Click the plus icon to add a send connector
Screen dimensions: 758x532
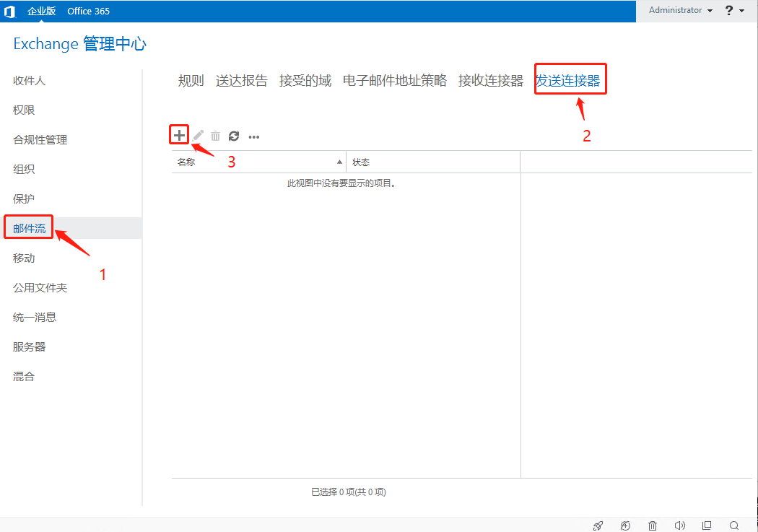click(179, 135)
